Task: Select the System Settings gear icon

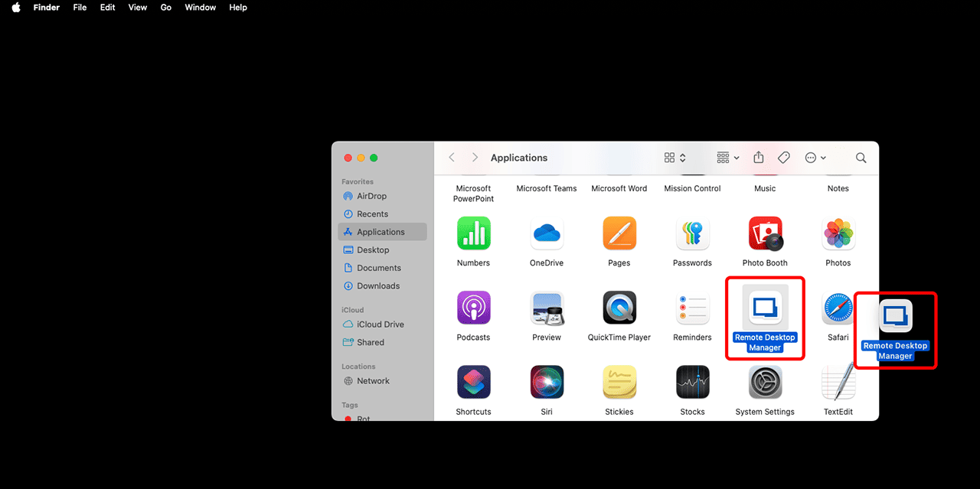Action: tap(765, 382)
